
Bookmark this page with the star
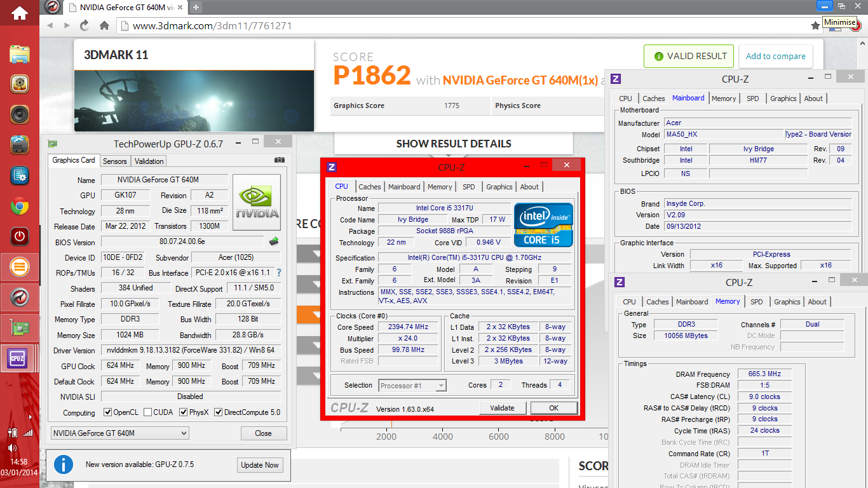815,26
